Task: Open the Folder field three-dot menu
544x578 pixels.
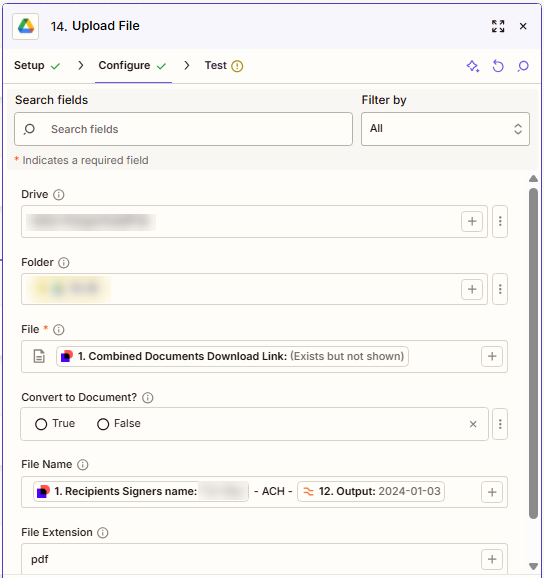Action: point(500,289)
